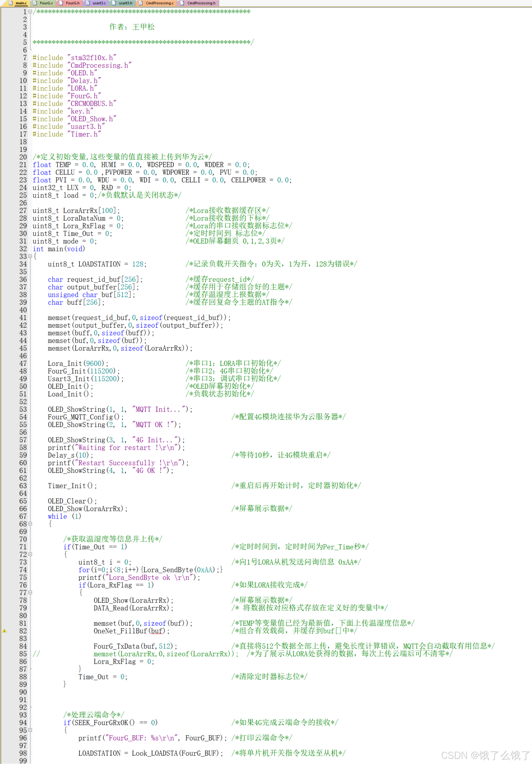Collapse the while loop fold at line 68
532x764 pixels.
tap(30, 524)
